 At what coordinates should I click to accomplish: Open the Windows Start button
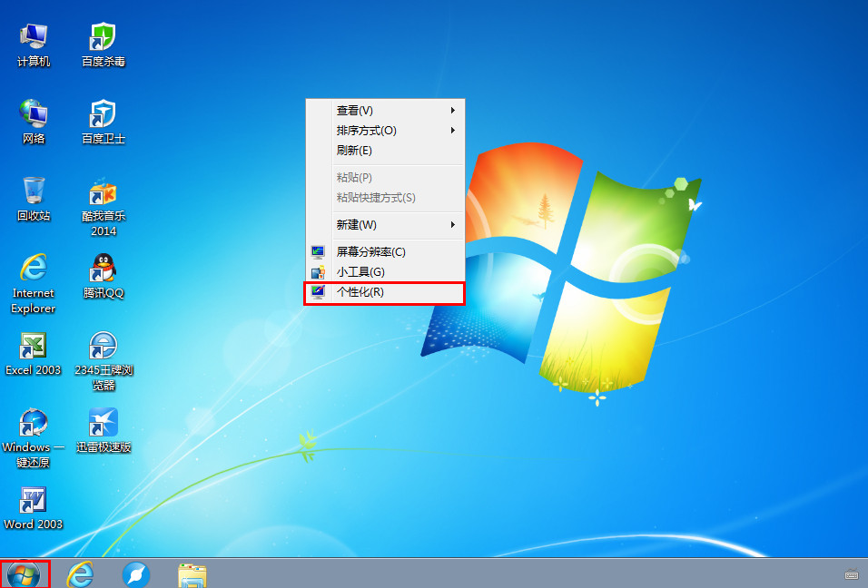point(25,573)
